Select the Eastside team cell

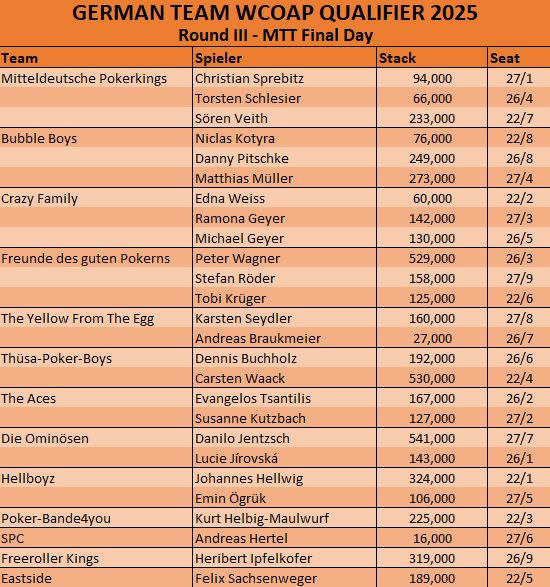[96, 578]
